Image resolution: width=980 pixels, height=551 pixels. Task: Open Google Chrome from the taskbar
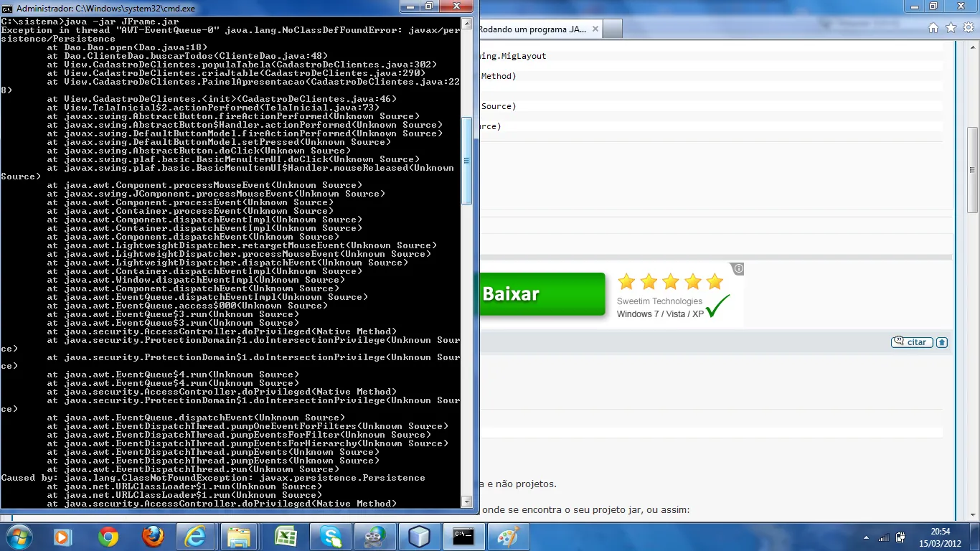[x=108, y=536]
